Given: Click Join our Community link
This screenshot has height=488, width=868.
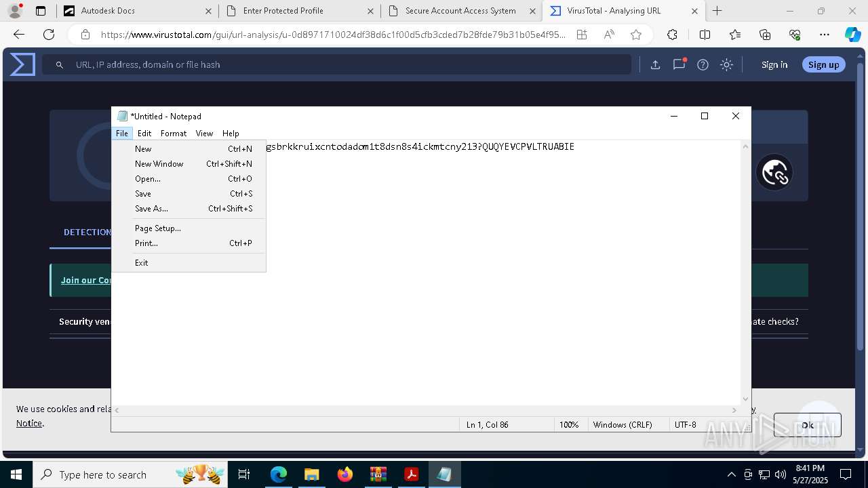Looking at the screenshot, I should tap(85, 280).
